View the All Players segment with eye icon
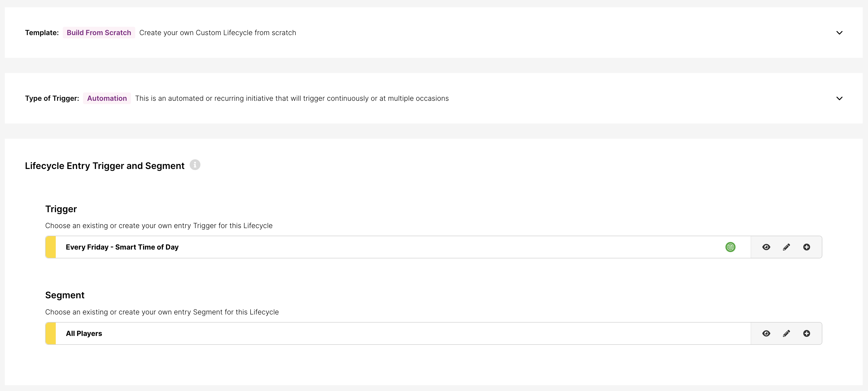Image resolution: width=868 pixels, height=391 pixels. point(766,333)
